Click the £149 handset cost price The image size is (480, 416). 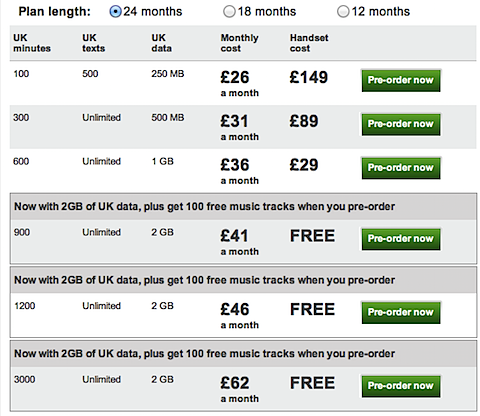tap(309, 77)
